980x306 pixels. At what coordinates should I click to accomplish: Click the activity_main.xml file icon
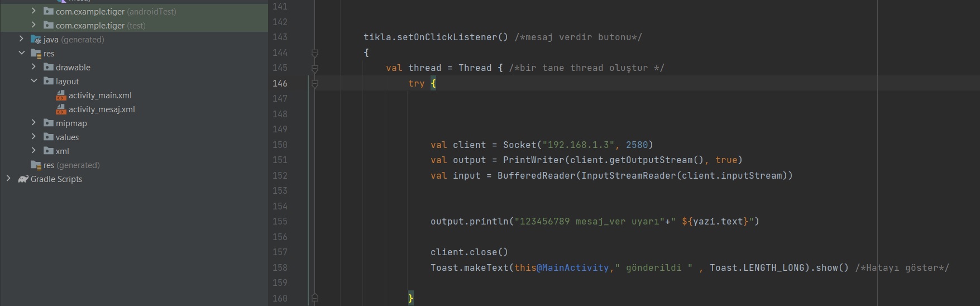tap(61, 95)
